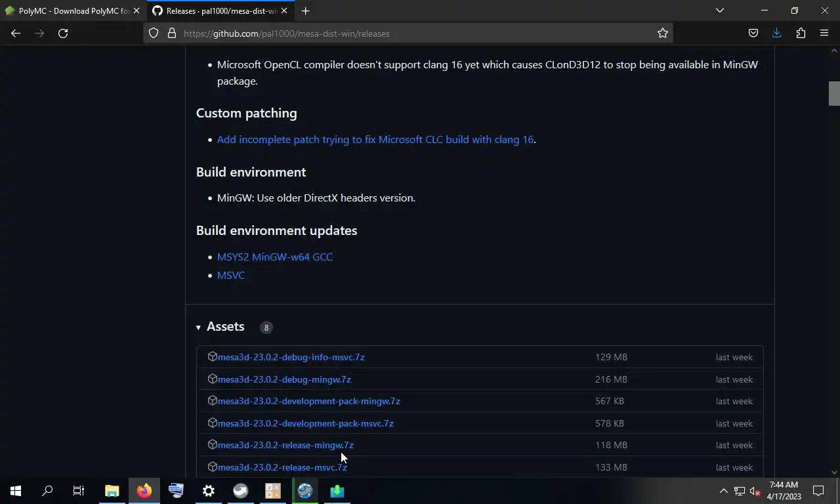
Task: Click the package icon beside development-pack-msvc.7z
Action: tap(212, 423)
